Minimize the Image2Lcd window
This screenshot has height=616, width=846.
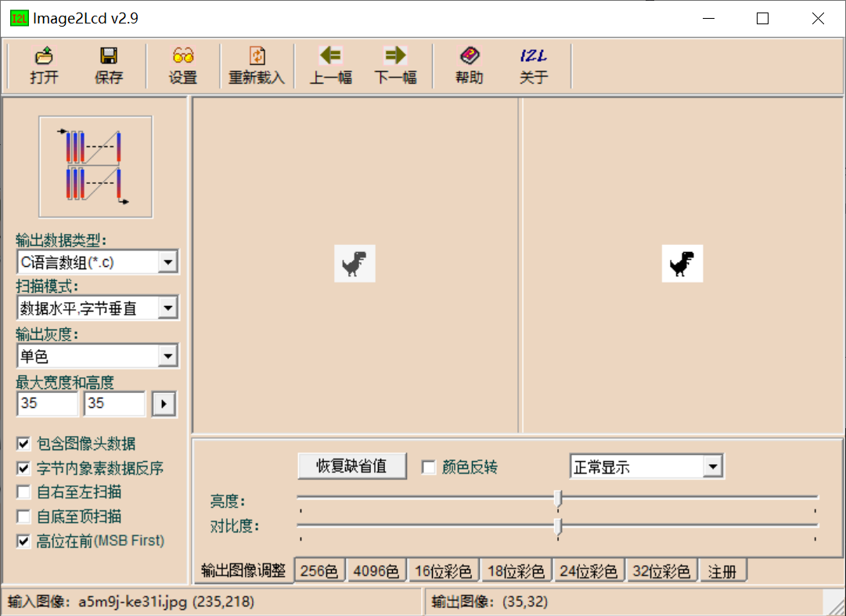click(709, 18)
